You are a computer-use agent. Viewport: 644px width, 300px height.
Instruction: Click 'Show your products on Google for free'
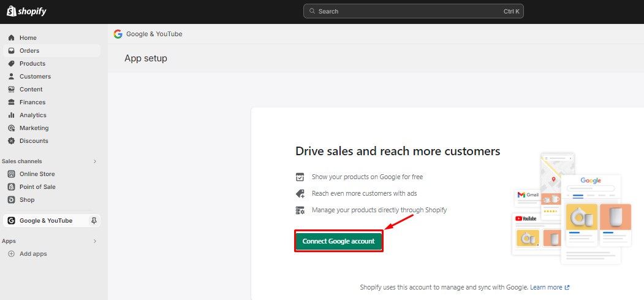pyautogui.click(x=367, y=177)
